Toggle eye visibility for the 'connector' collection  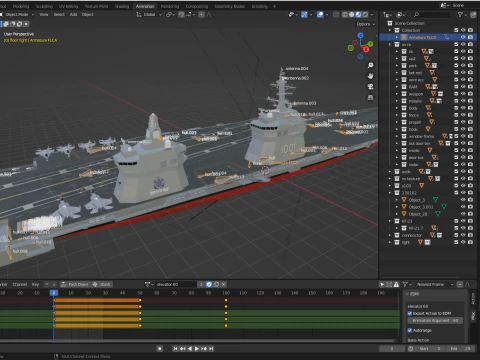pyautogui.click(x=463, y=235)
